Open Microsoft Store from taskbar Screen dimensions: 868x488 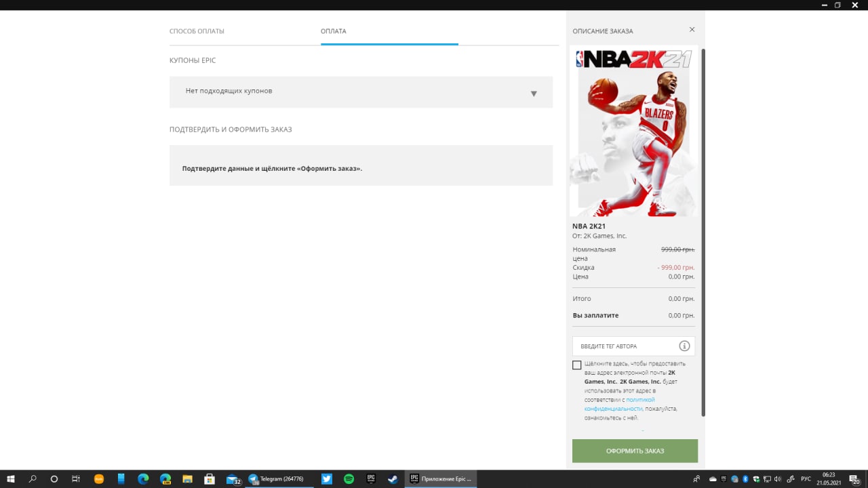coord(210,479)
